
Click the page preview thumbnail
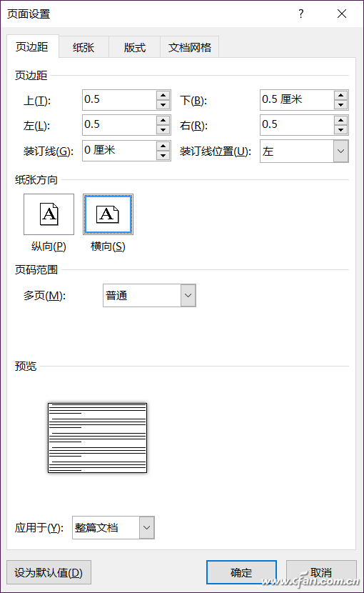[98, 437]
